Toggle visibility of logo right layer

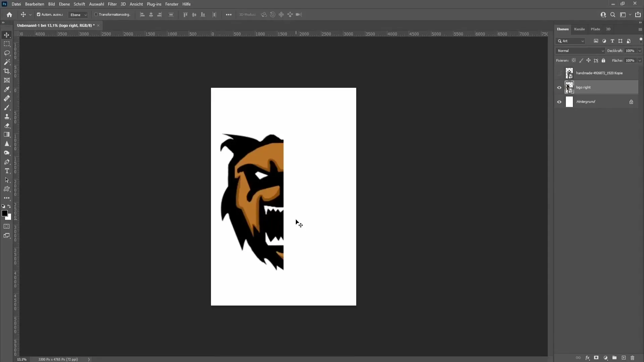(559, 87)
